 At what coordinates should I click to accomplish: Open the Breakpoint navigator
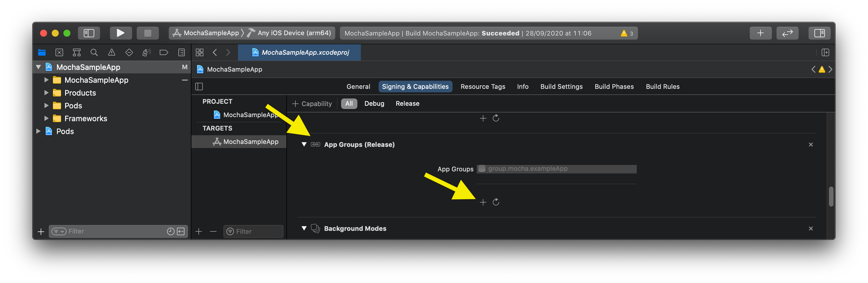(x=164, y=53)
